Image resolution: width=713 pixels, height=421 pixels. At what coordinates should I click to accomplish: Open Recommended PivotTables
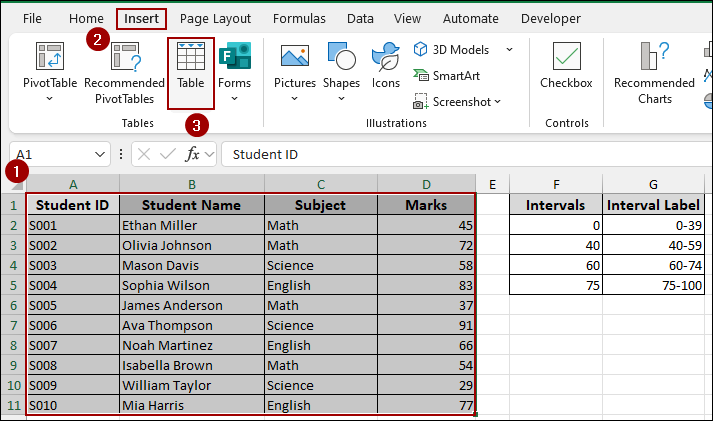[x=125, y=73]
